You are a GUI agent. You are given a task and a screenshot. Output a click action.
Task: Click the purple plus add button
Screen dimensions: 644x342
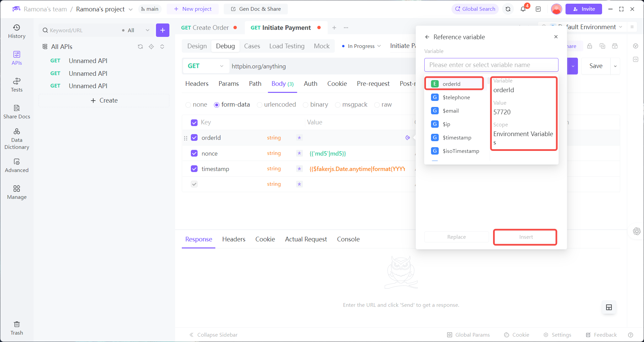pyautogui.click(x=162, y=30)
